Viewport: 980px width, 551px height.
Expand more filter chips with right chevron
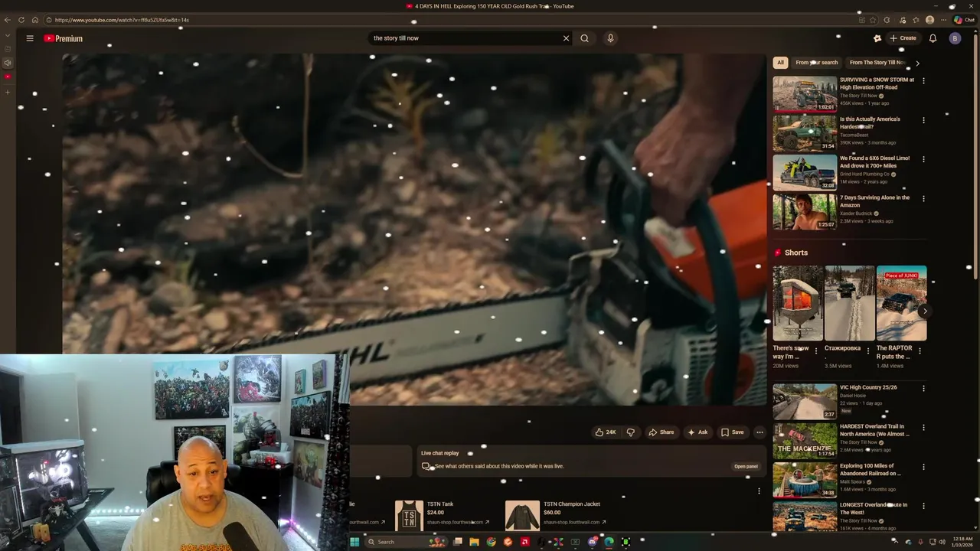click(917, 63)
